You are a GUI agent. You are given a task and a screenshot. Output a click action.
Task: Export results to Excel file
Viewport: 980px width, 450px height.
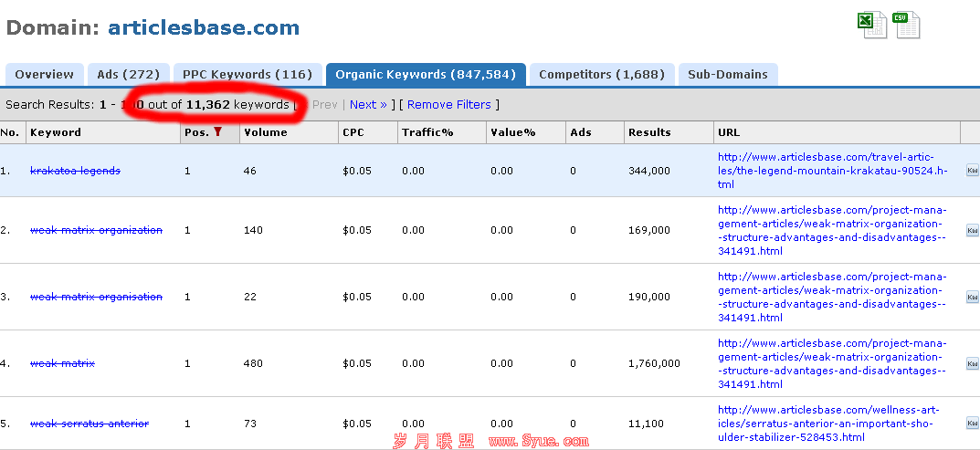click(871, 25)
